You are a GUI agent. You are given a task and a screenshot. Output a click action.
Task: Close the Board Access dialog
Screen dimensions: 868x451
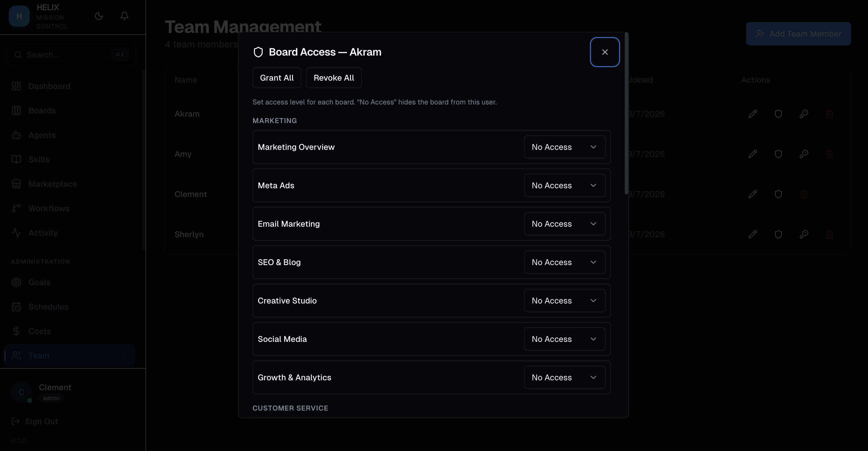click(x=605, y=52)
